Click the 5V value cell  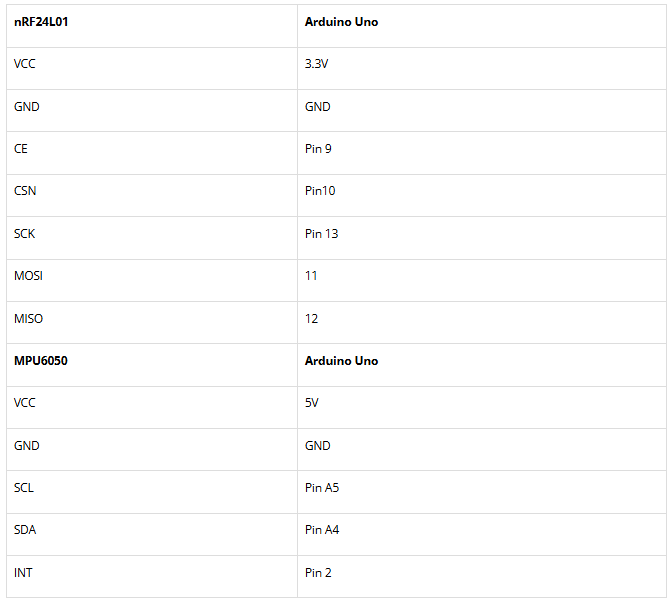(x=312, y=403)
